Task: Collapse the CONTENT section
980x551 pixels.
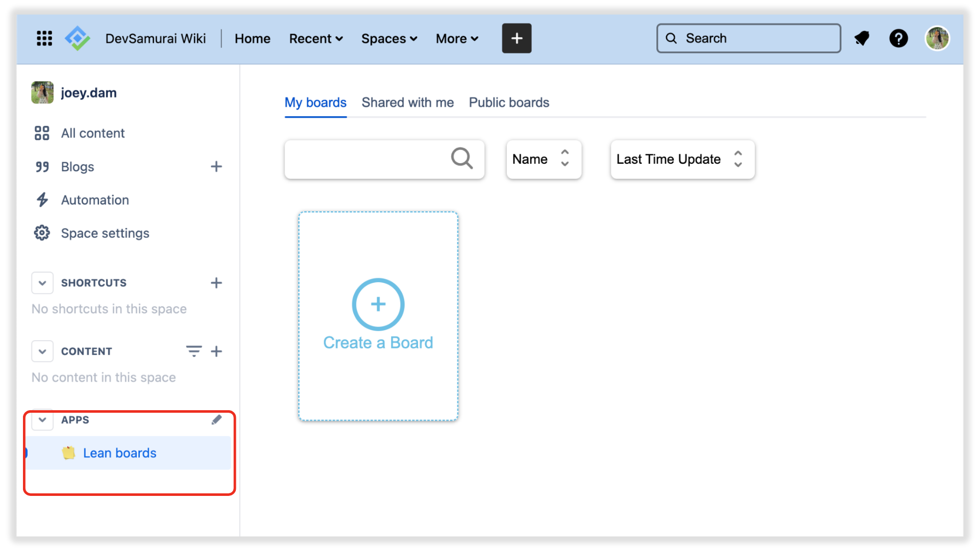Action: pos(42,351)
